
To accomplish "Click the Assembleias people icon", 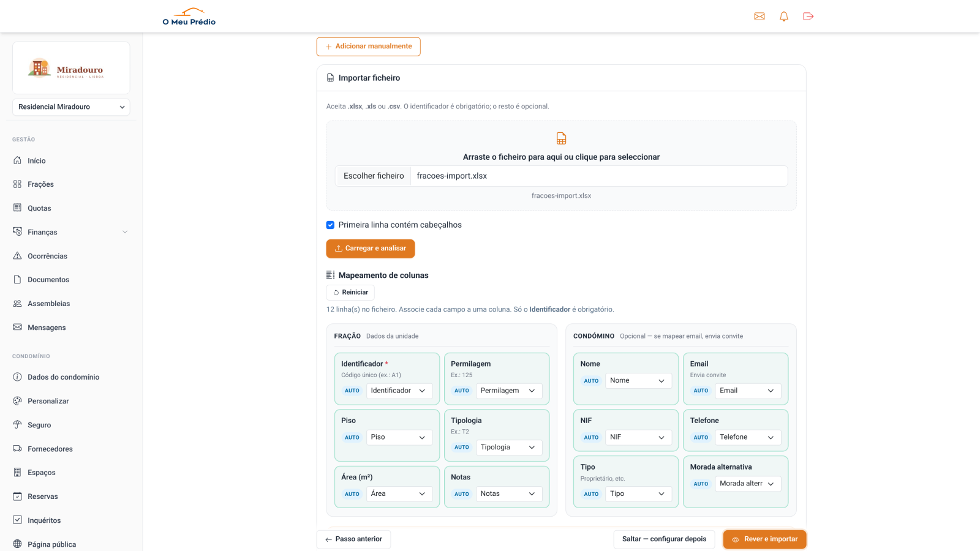I will [17, 304].
